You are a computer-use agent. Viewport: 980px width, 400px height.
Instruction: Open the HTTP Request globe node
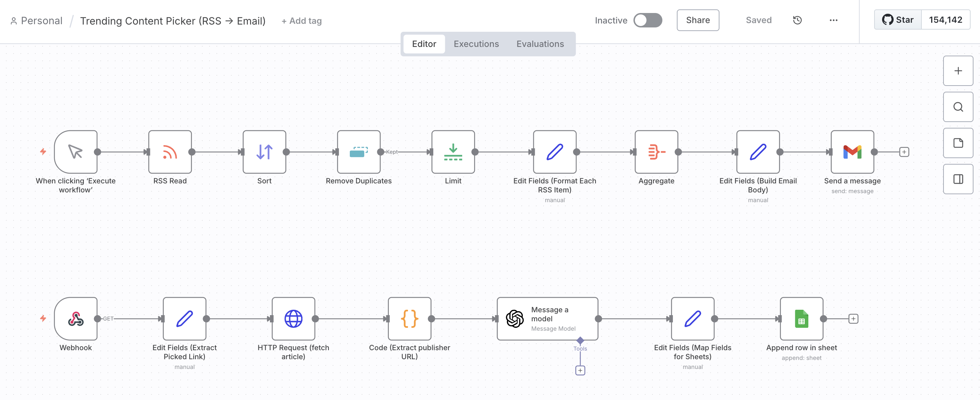coord(293,319)
